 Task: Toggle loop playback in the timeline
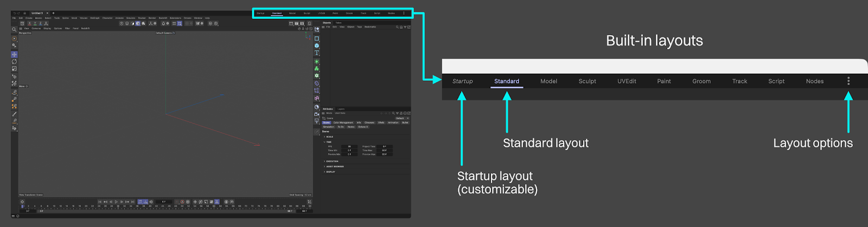(140, 202)
